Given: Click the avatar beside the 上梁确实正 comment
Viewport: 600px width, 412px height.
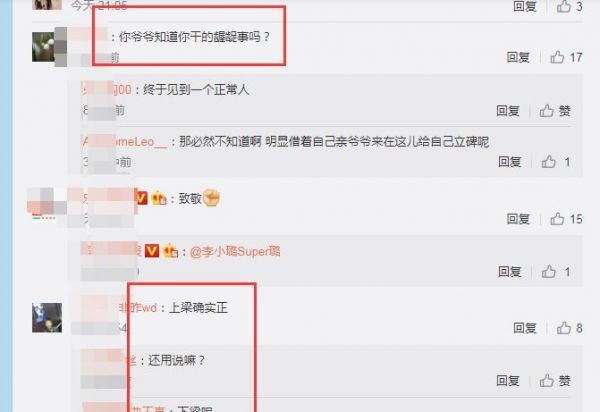Looking at the screenshot, I should point(47,318).
